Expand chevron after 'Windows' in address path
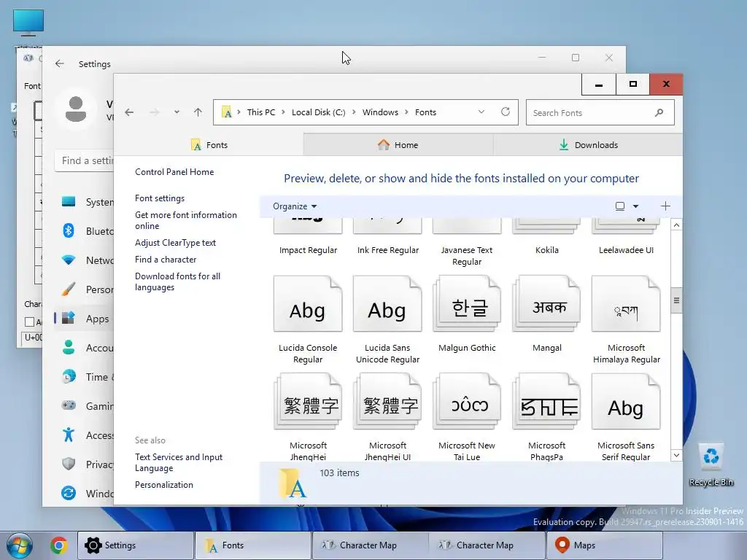Viewport: 747px width, 560px height. (x=407, y=112)
